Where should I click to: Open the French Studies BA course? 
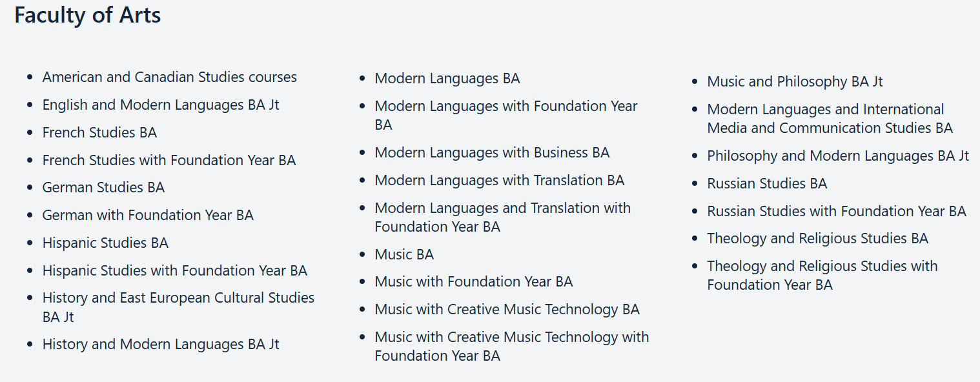[x=99, y=133]
